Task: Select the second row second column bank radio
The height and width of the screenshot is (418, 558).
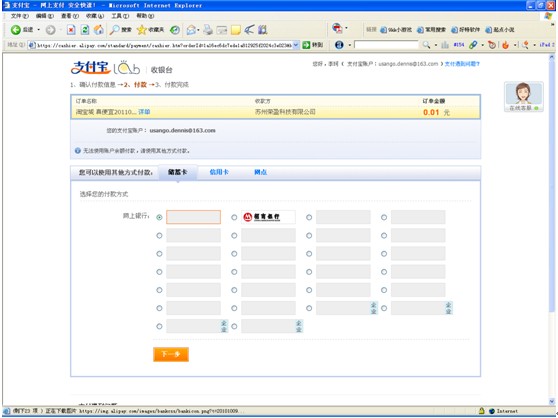Action: [x=234, y=236]
